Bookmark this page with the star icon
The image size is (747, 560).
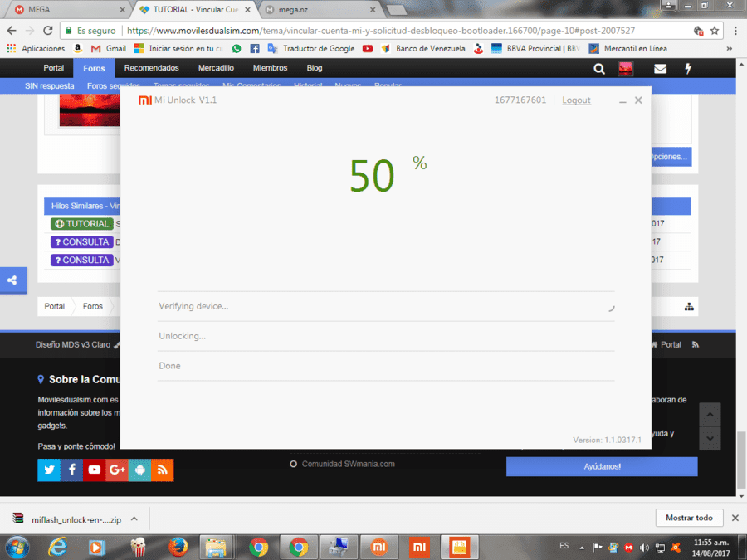[714, 31]
